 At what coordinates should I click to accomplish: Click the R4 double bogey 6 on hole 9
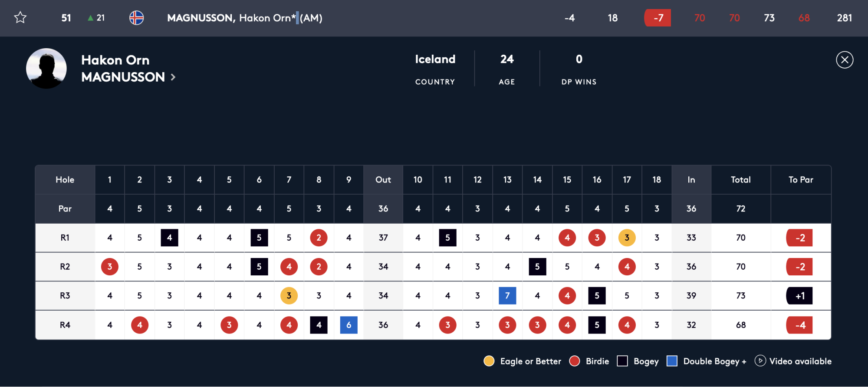[349, 325]
